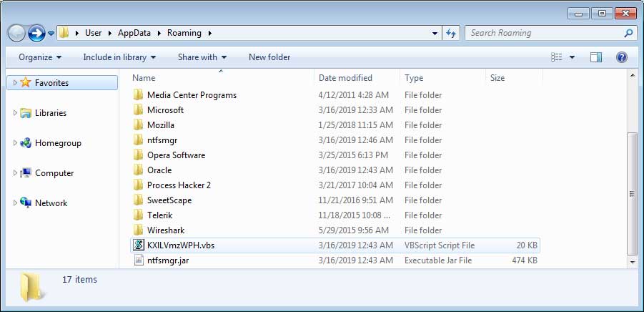Viewport: 644px width, 312px height.
Task: Select the Telerik folder icon
Action: pos(138,215)
